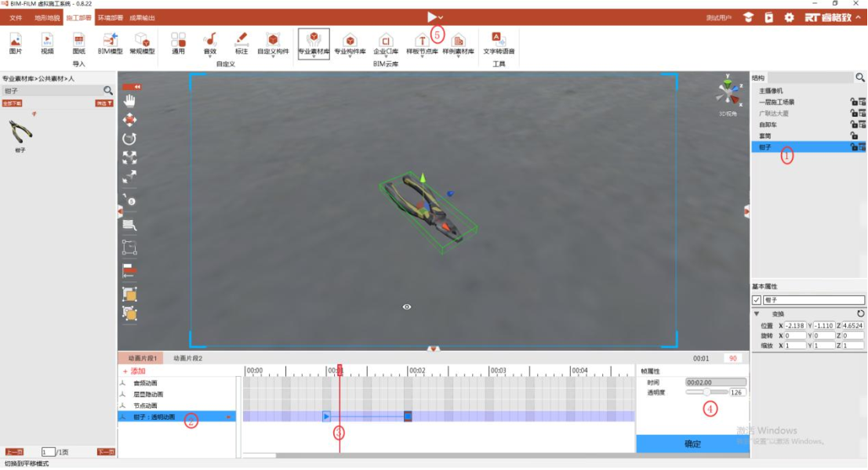Click the 文字转语音 tool
Image resolution: width=868 pixels, height=470 pixels.
499,44
